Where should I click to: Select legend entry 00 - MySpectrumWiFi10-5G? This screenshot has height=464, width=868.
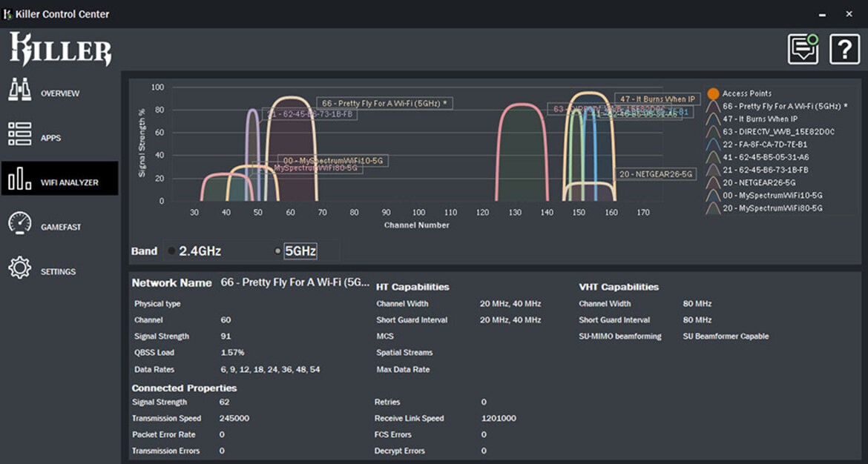click(x=772, y=195)
